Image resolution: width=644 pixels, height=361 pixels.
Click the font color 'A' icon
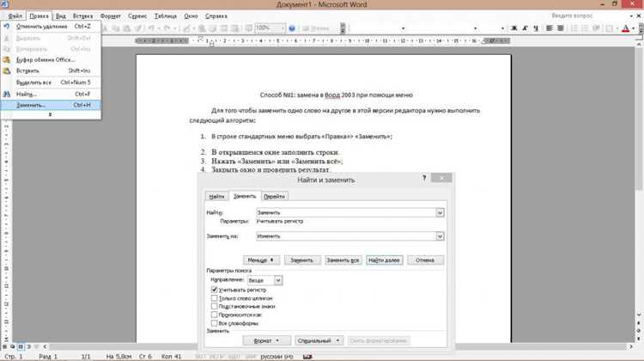tap(625, 28)
